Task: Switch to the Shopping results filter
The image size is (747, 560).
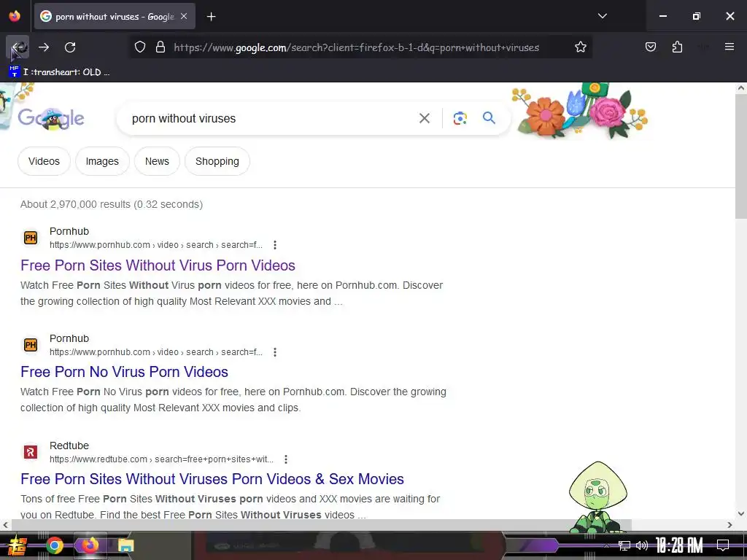Action: tap(217, 161)
